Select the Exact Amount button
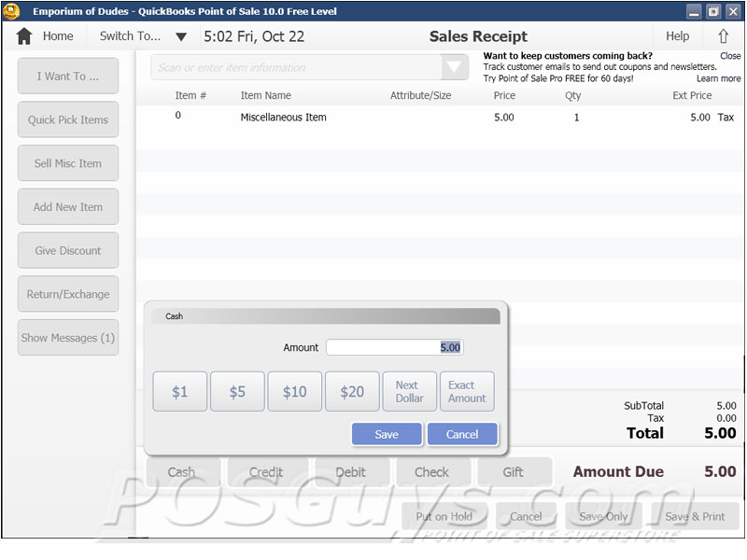The image size is (747, 560). [x=467, y=392]
